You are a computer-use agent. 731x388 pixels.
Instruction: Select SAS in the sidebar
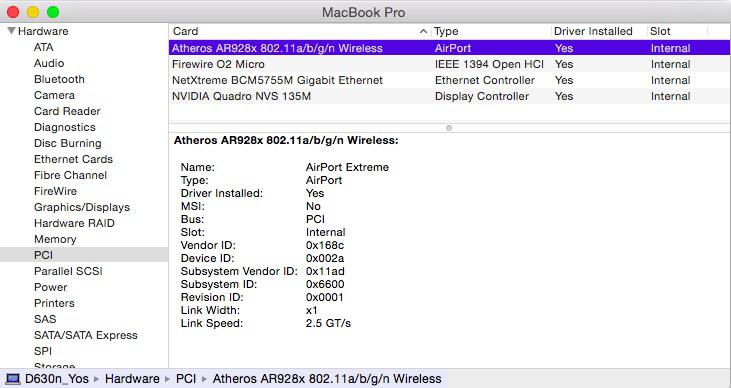tap(45, 319)
